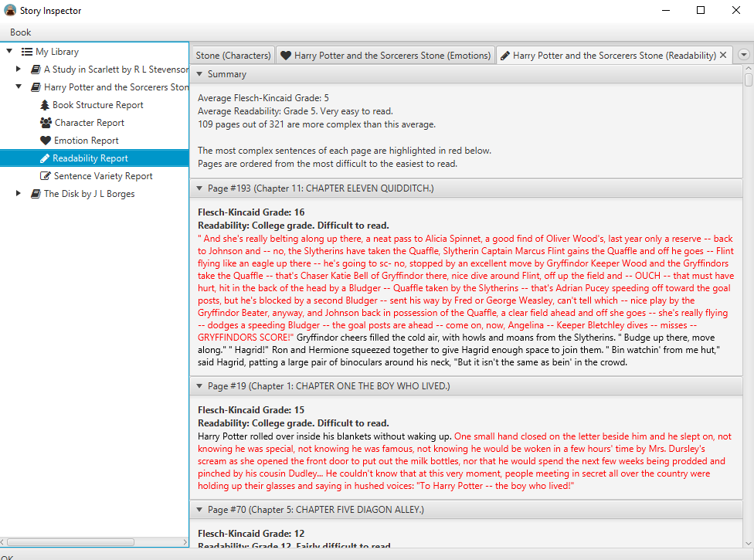Click the report vertical scrollbar thumb

(x=749, y=80)
